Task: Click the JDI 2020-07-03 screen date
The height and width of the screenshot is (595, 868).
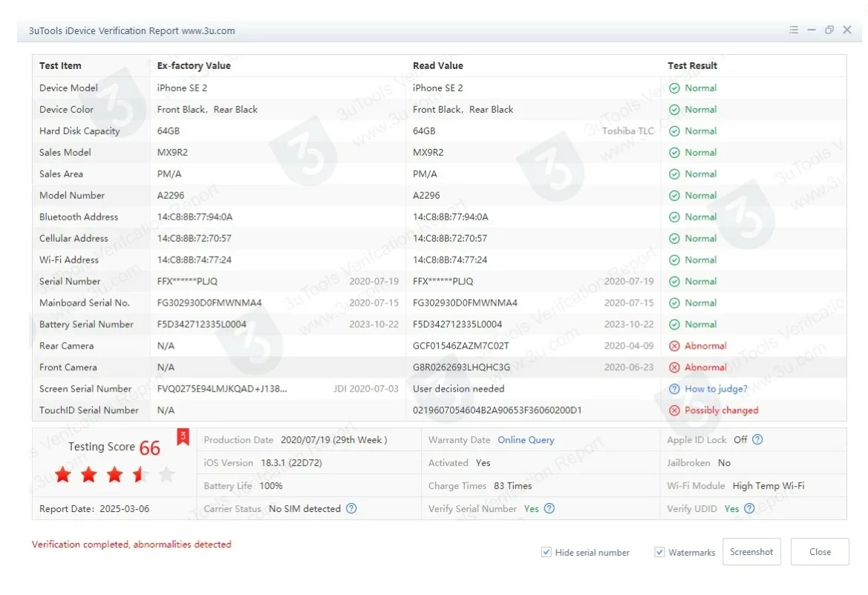Action: 366,389
